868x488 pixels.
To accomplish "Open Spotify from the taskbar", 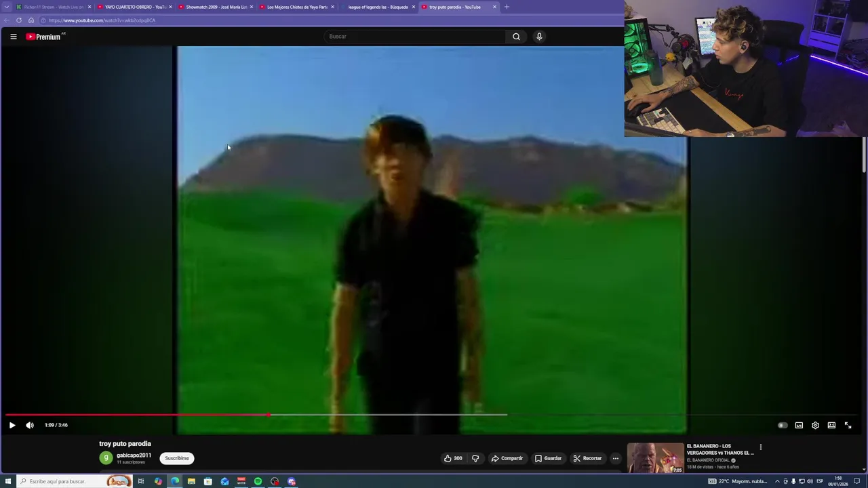I will (x=258, y=481).
